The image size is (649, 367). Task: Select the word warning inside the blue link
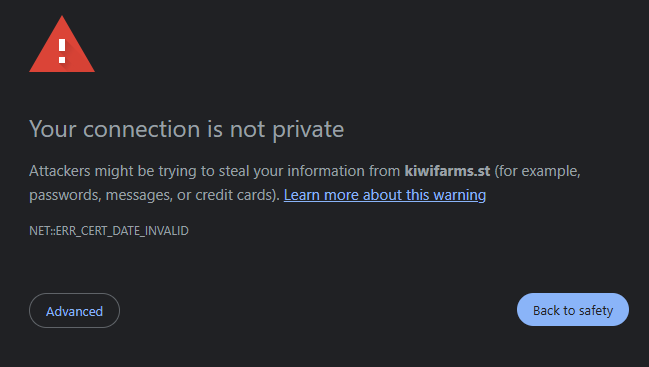click(459, 195)
